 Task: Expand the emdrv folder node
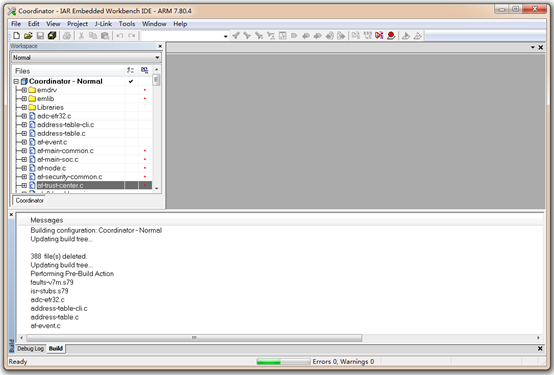click(x=24, y=90)
